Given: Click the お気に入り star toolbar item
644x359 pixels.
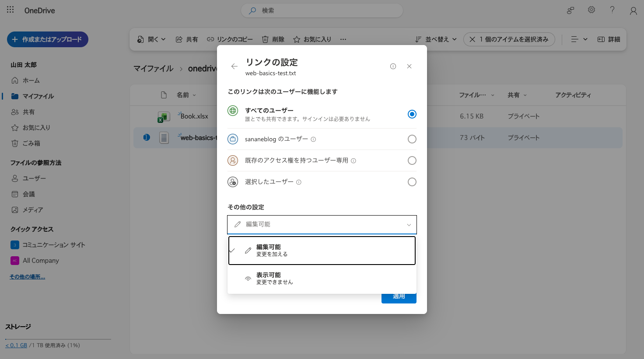Looking at the screenshot, I should [312, 39].
